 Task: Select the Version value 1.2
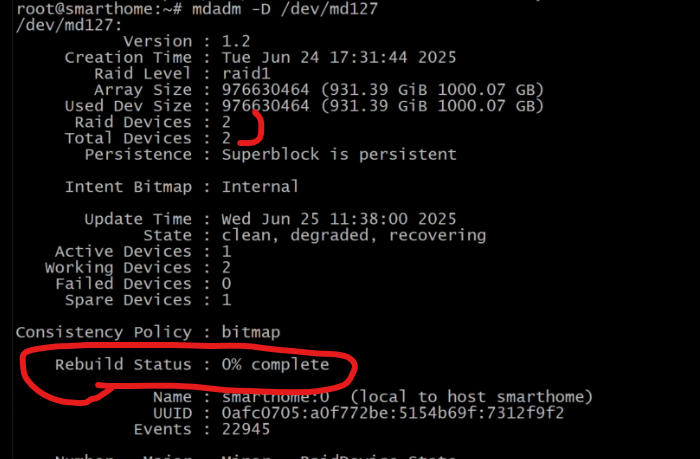coord(236,41)
